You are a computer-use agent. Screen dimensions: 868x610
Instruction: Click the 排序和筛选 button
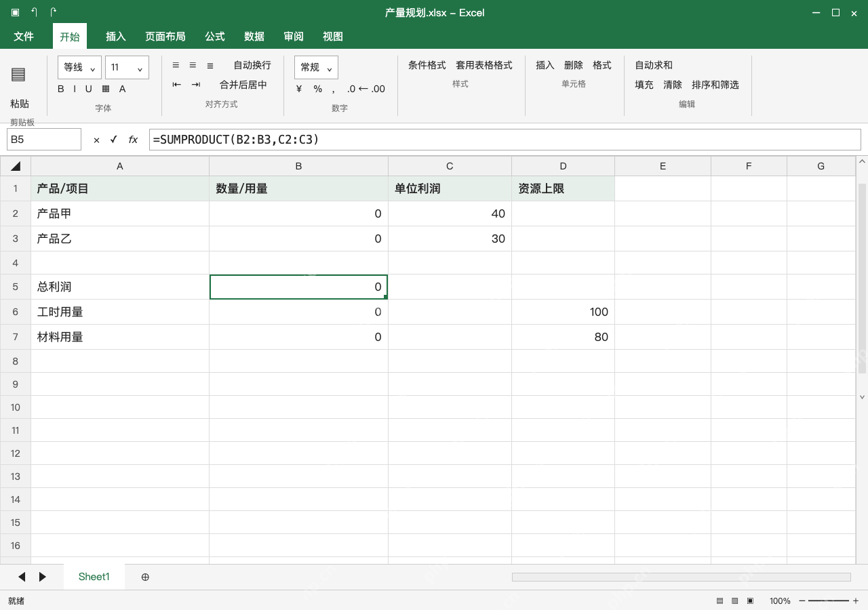(x=715, y=85)
